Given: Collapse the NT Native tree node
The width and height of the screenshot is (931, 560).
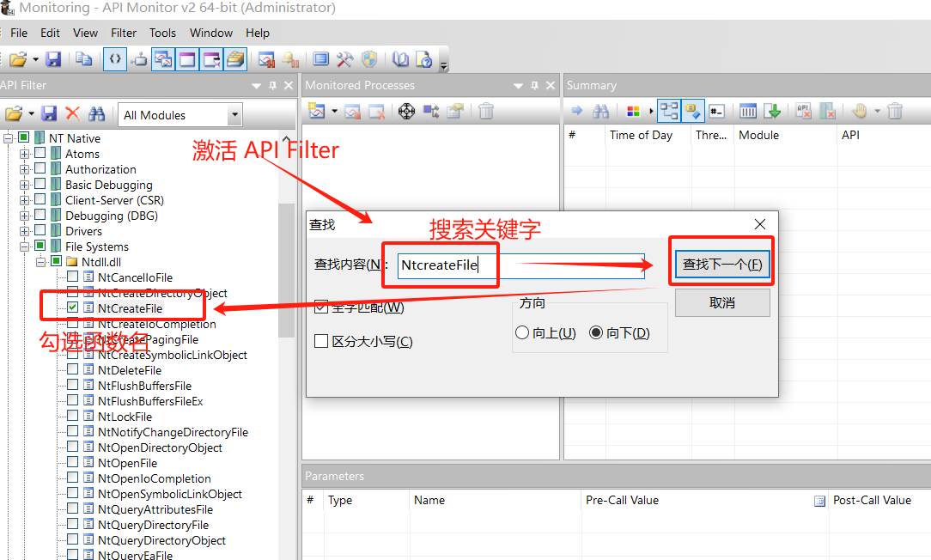Looking at the screenshot, I should tap(9, 138).
